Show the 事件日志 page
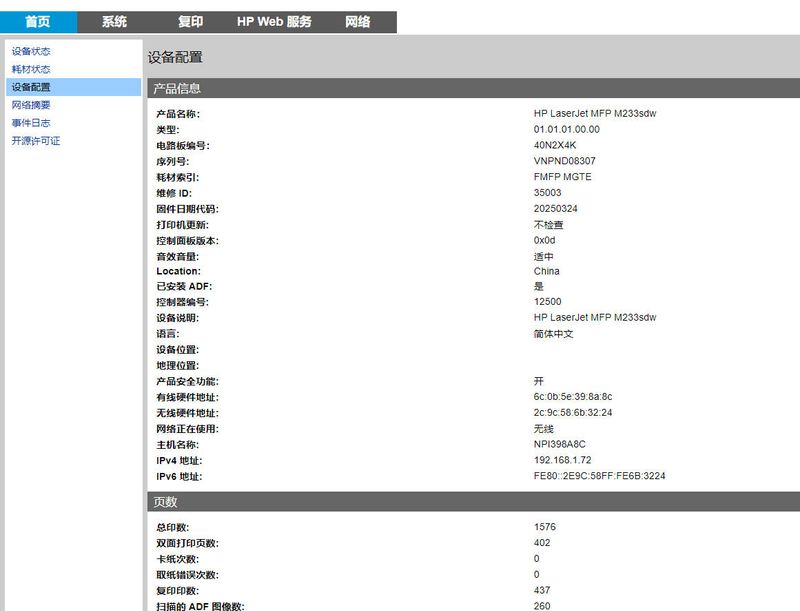Viewport: 800px width, 611px height. point(31,123)
